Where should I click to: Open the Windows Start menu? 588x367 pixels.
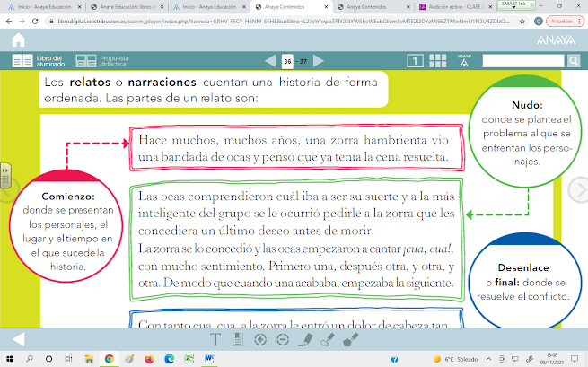pyautogui.click(x=9, y=359)
